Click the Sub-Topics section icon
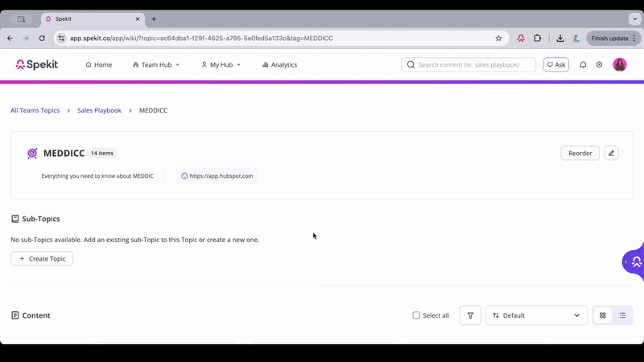Image resolution: width=644 pixels, height=362 pixels. coord(15,219)
